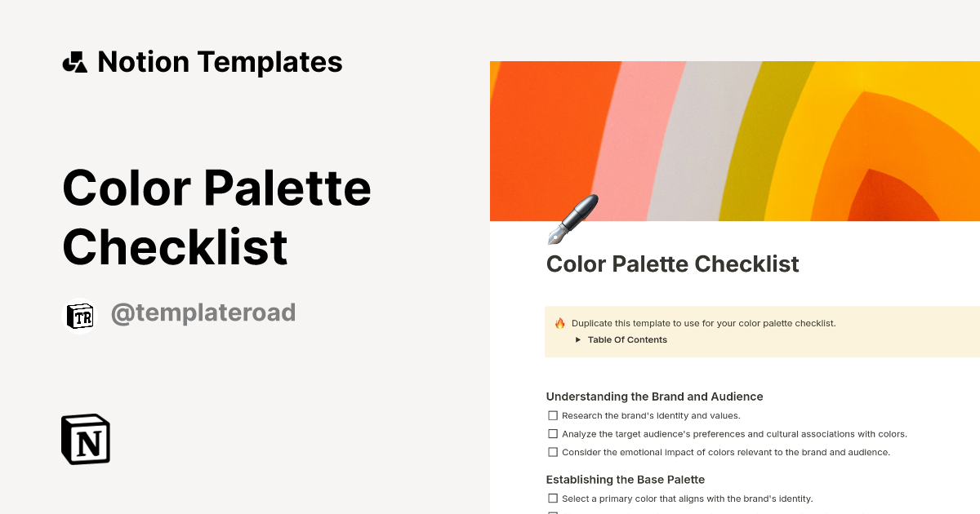Viewport: 980px width, 514px height.
Task: Open the Color Palette Checklist page title
Action: click(x=672, y=264)
